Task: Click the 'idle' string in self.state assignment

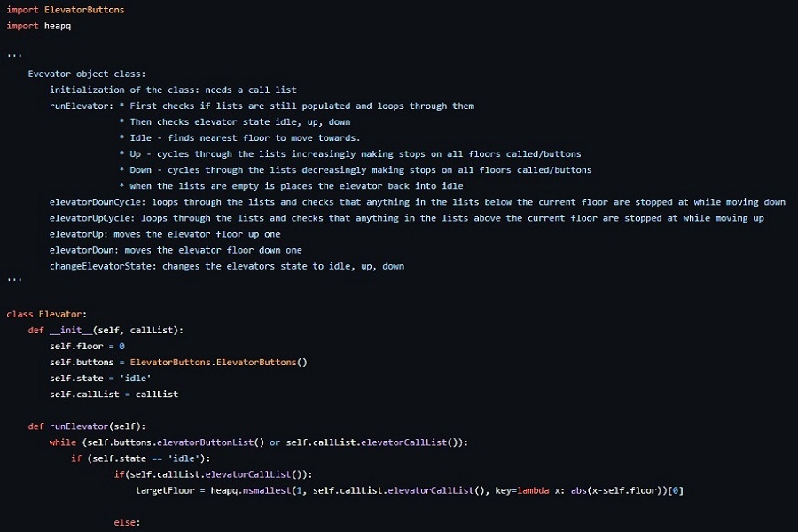Action: click(x=136, y=378)
